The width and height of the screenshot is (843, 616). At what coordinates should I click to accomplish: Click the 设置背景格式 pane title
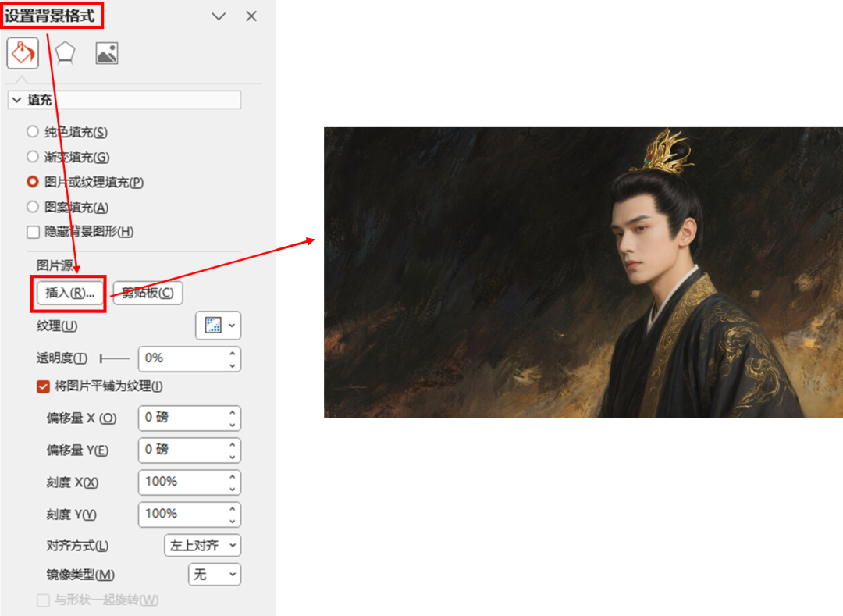tap(50, 16)
